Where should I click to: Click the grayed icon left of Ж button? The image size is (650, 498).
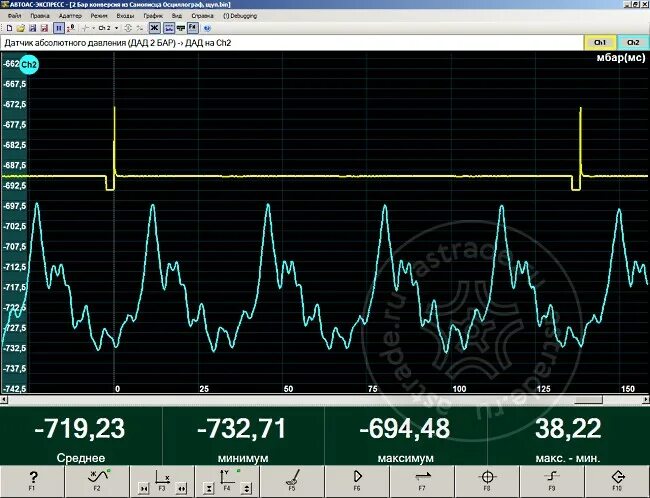(140, 28)
